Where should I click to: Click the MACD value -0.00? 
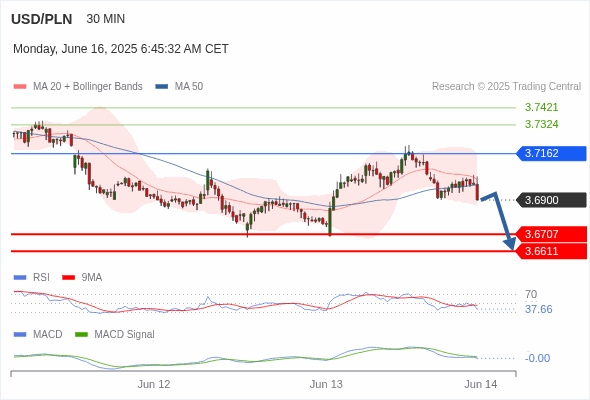pyautogui.click(x=538, y=358)
